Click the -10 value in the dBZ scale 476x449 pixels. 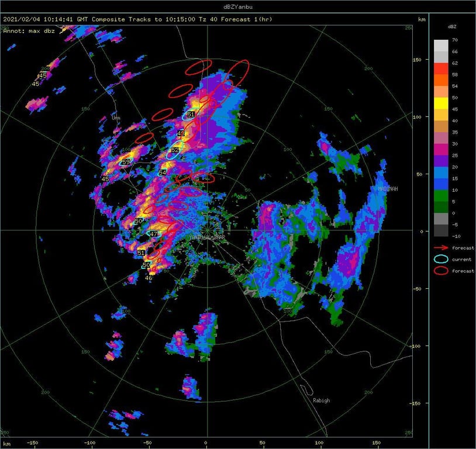coord(456,236)
